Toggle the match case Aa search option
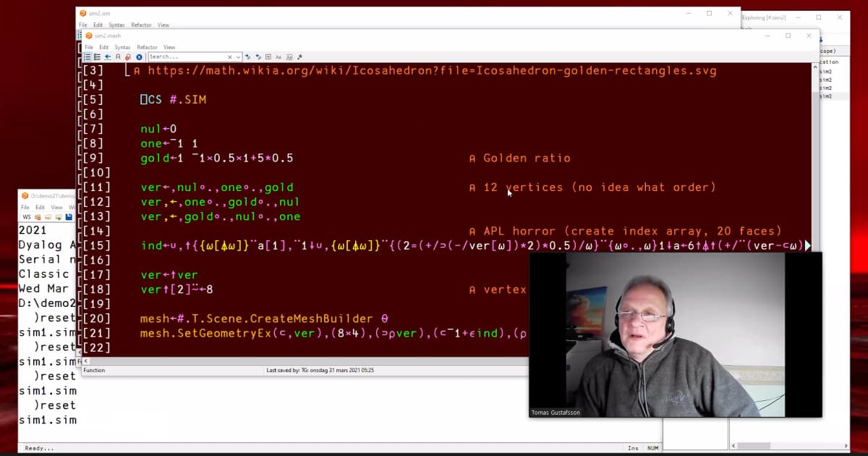Image resolution: width=868 pixels, height=456 pixels. [x=278, y=57]
